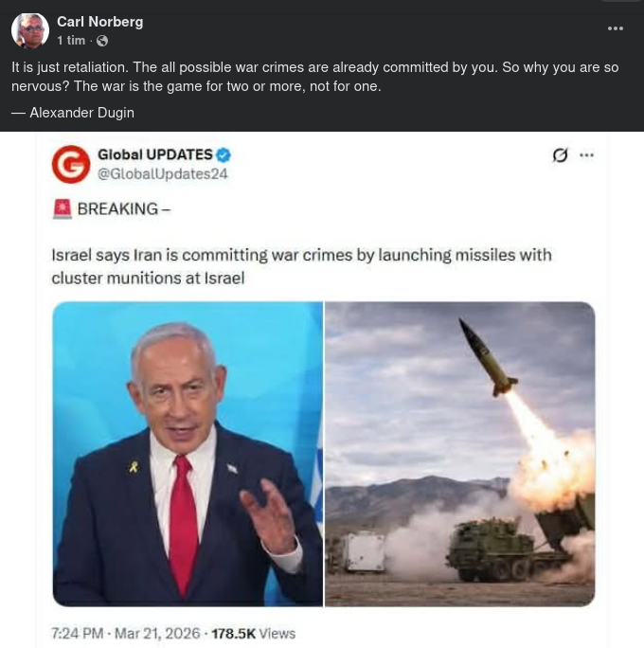Click the tweet timestamp 7:24 PM Mar 21
The height and width of the screenshot is (648, 644).
click(126, 633)
